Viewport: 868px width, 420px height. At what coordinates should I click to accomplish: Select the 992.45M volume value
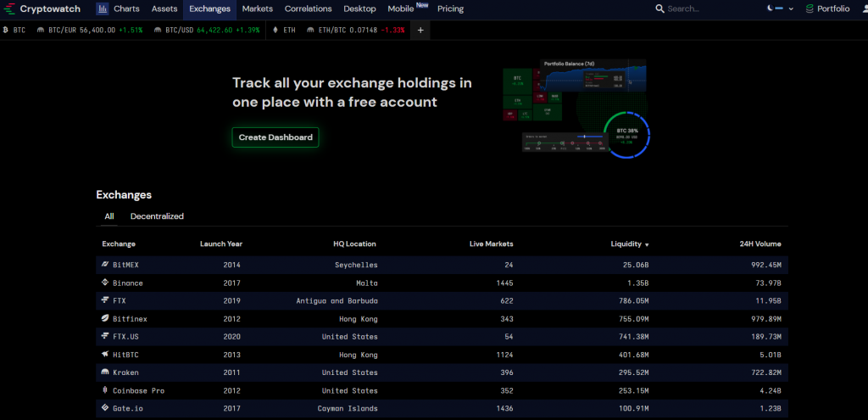(766, 266)
